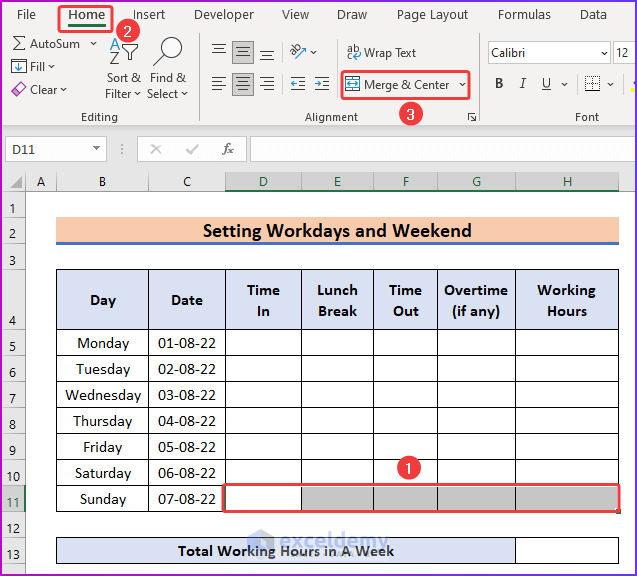
Task: Open the Name Box dropdown arrow
Action: [x=96, y=149]
